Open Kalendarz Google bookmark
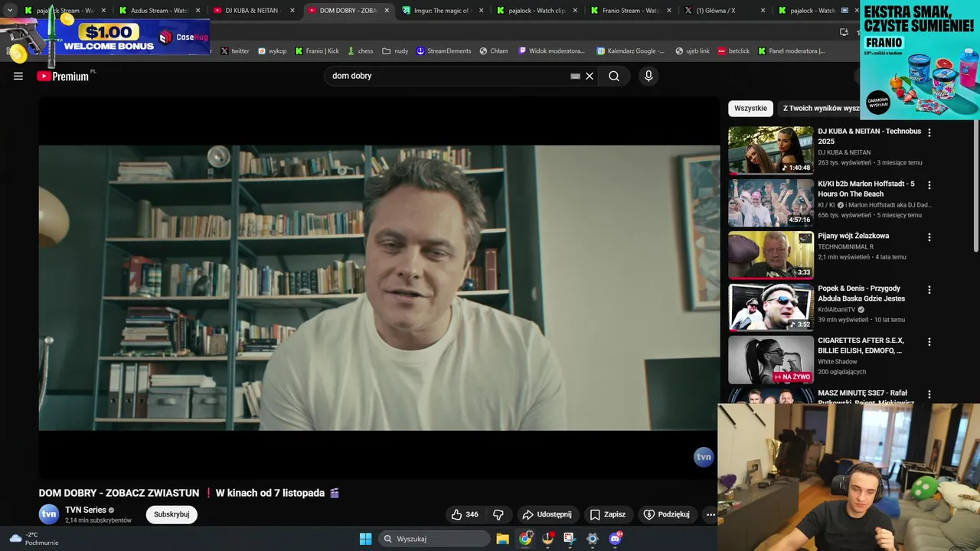The image size is (980, 551). (630, 51)
